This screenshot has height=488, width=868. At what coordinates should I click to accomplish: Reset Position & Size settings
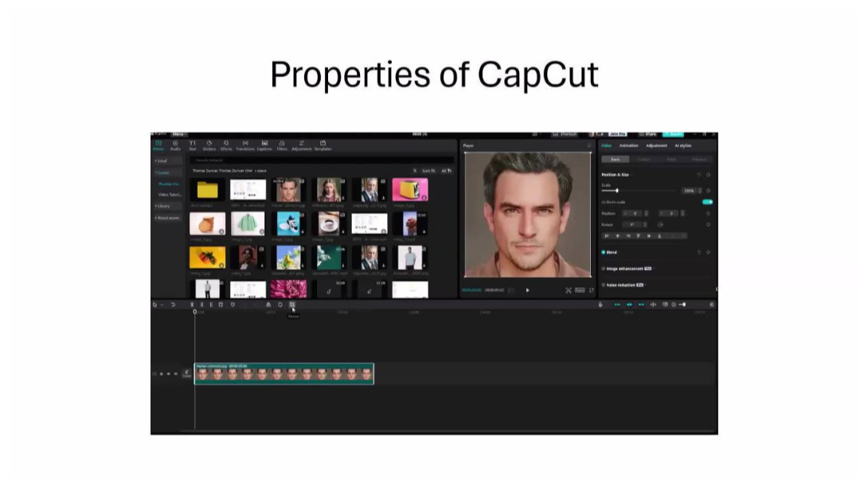(699, 175)
